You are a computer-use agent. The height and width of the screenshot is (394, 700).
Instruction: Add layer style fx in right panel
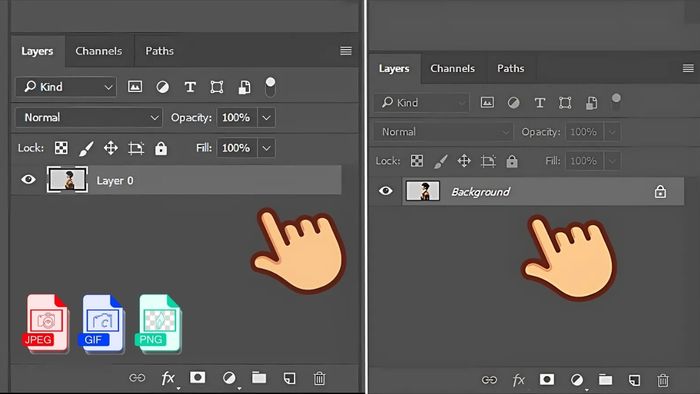click(518, 380)
